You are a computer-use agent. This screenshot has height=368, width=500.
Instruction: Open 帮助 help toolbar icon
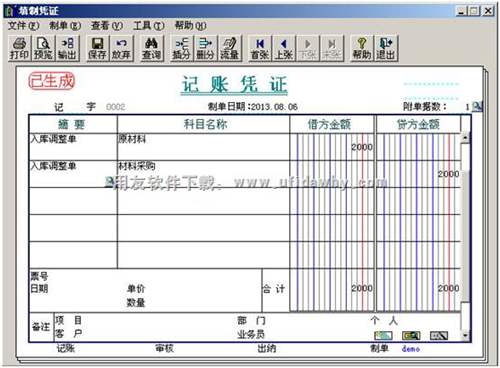tap(362, 48)
